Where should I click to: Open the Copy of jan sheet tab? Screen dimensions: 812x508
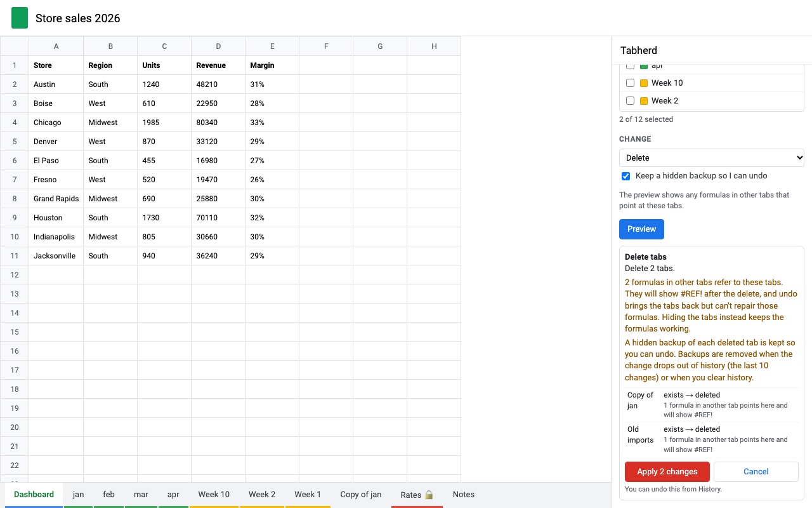point(361,495)
